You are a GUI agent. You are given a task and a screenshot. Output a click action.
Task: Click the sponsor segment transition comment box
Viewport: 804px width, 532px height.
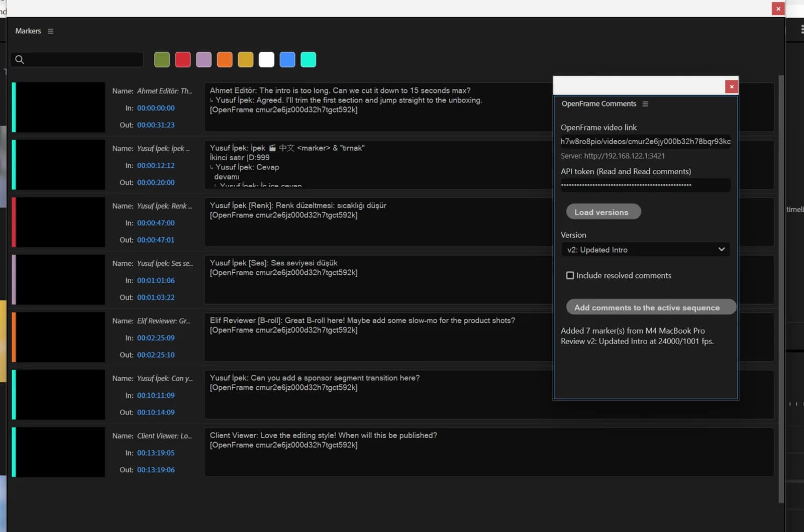coord(489,394)
